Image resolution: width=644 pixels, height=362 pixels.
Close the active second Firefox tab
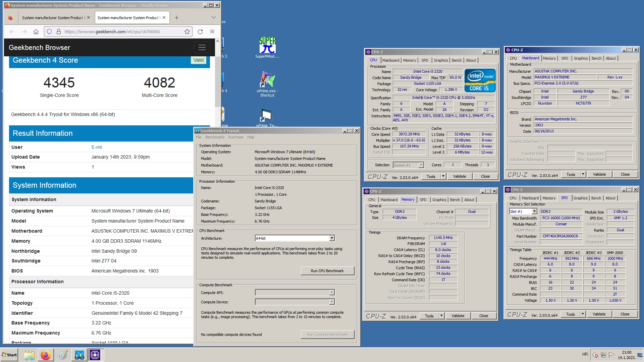(164, 17)
